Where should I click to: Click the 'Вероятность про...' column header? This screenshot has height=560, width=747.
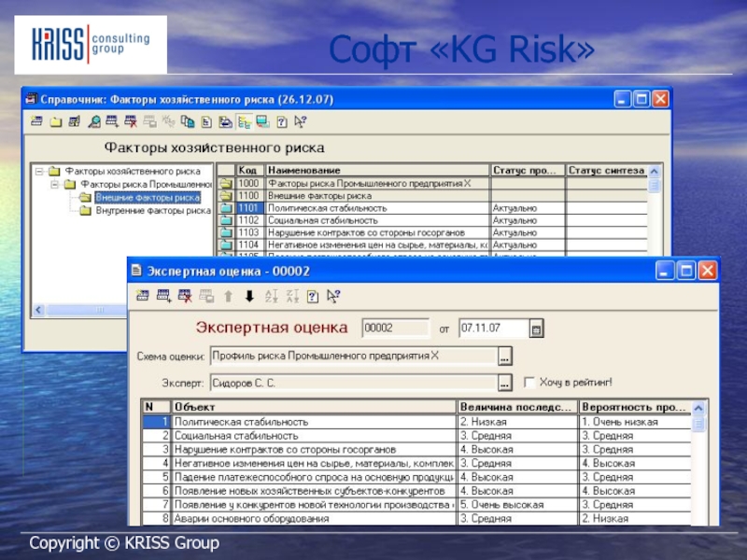click(635, 407)
